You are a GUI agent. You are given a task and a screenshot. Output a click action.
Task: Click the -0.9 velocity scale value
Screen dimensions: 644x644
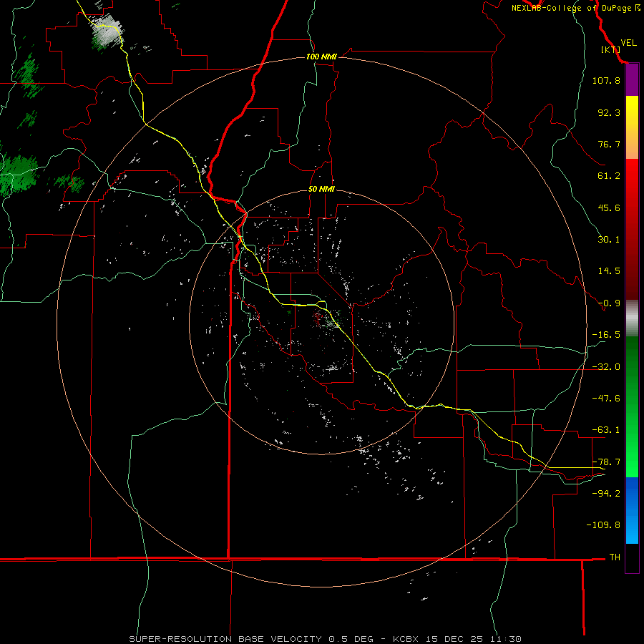[609, 303]
